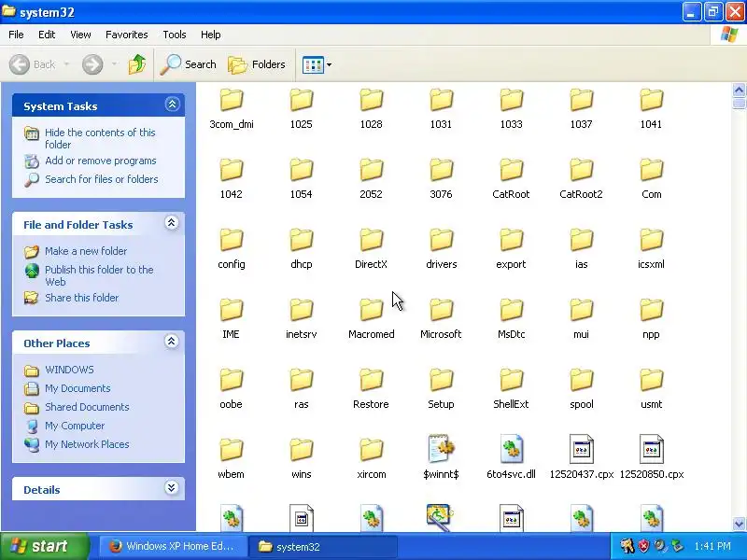Select the export folder icon
This screenshot has width=747, height=560.
[x=511, y=240]
